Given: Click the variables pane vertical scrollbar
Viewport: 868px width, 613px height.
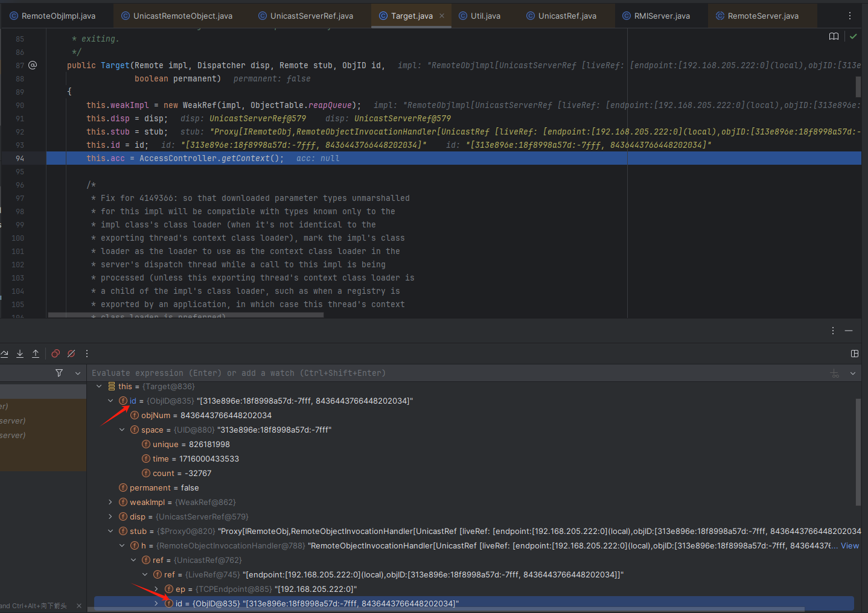Looking at the screenshot, I should [x=858, y=453].
